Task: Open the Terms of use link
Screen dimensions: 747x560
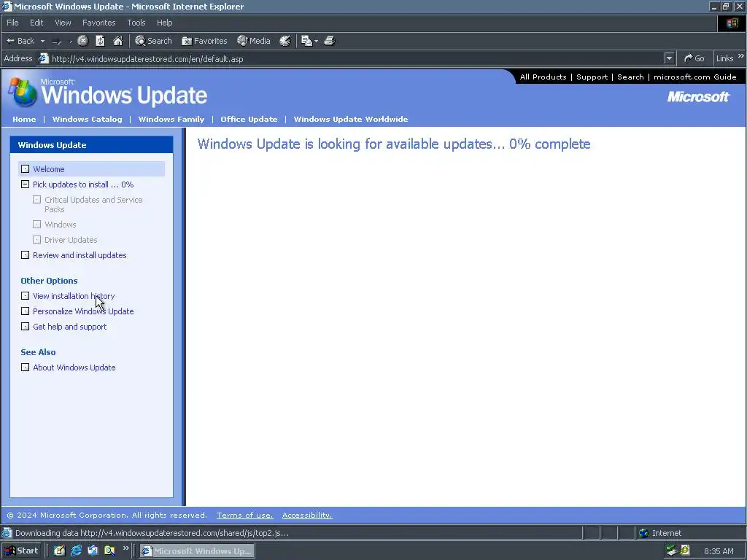Action: click(x=245, y=516)
